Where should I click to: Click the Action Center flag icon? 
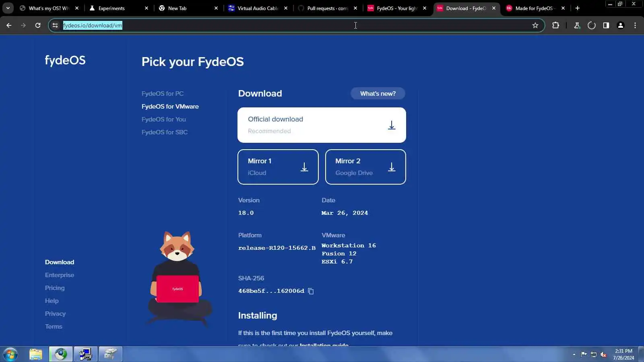584,354
